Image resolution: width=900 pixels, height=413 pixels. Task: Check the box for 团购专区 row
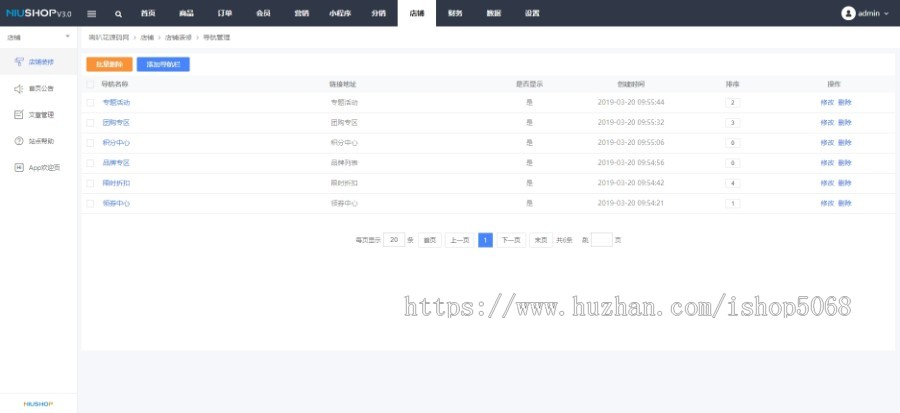tap(90, 123)
